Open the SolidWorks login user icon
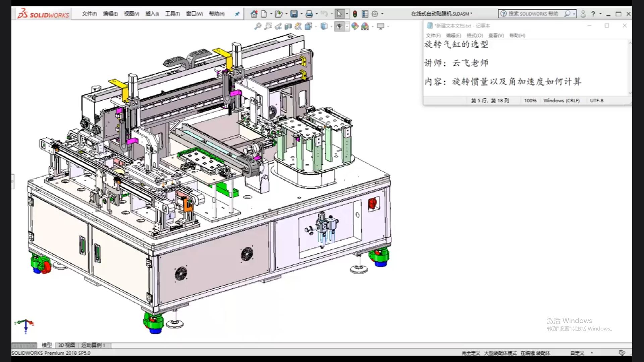 (x=583, y=14)
